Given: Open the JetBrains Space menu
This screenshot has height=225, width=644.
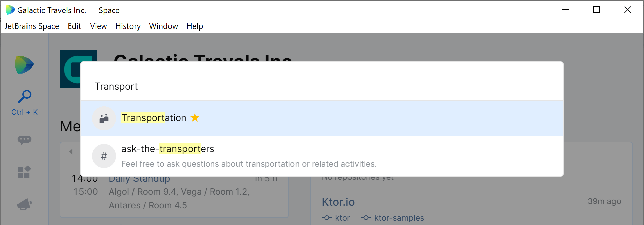Looking at the screenshot, I should [32, 26].
